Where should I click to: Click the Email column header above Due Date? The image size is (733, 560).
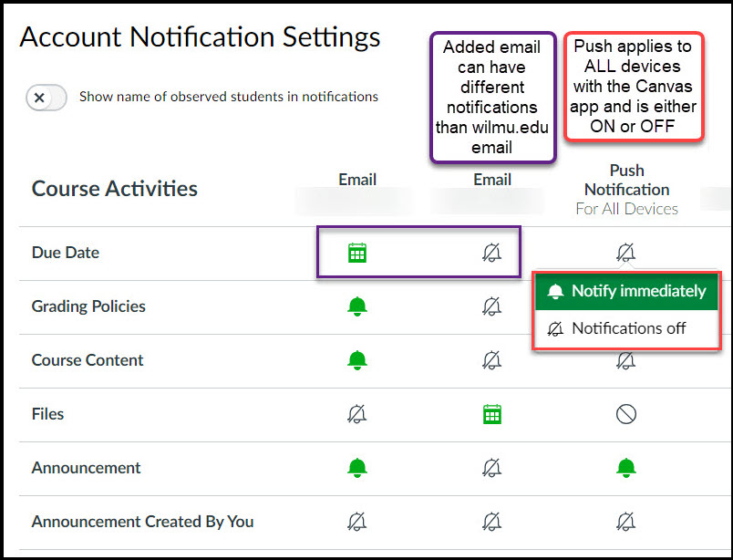point(357,180)
